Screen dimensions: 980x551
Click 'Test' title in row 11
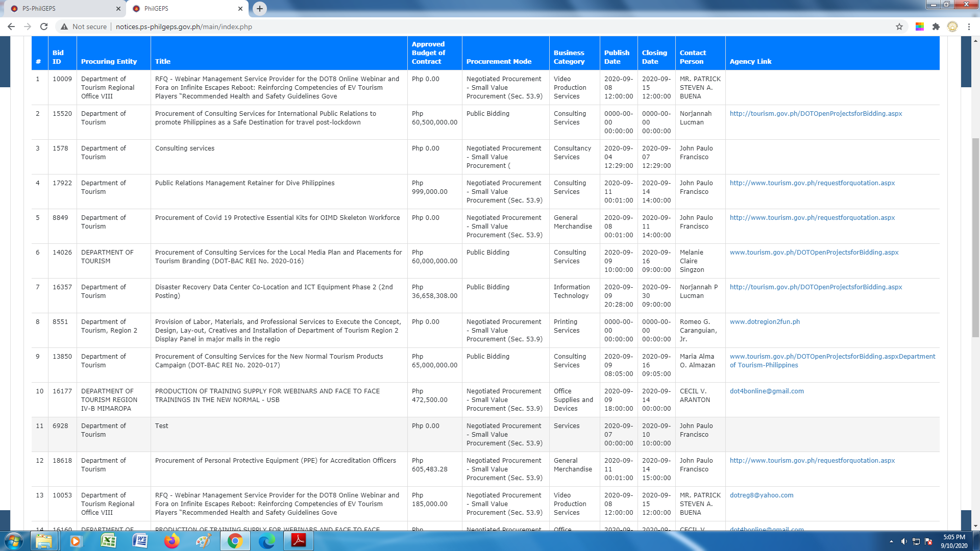161,426
